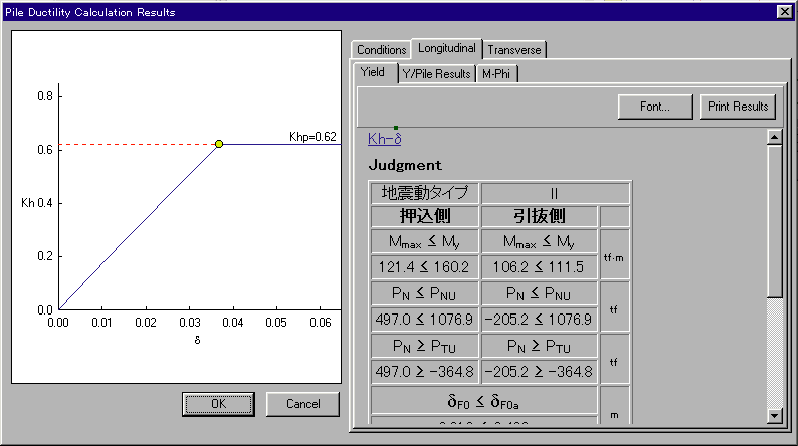798x446 pixels.
Task: Click the Cancel button
Action: (x=303, y=404)
